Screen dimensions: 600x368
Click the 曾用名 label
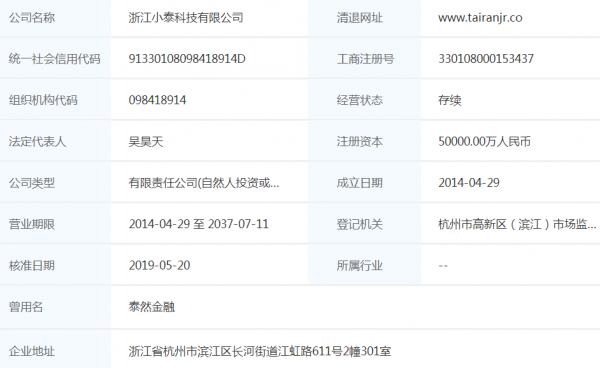point(26,307)
